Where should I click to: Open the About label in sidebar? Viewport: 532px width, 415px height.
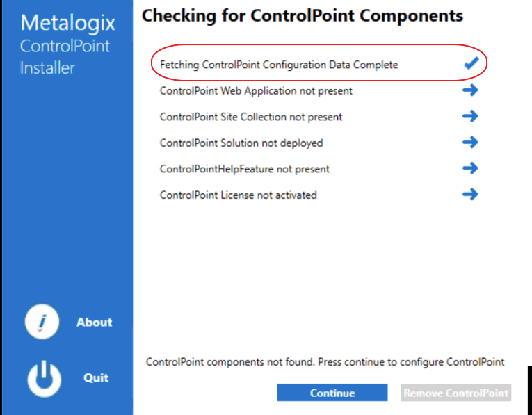95,323
